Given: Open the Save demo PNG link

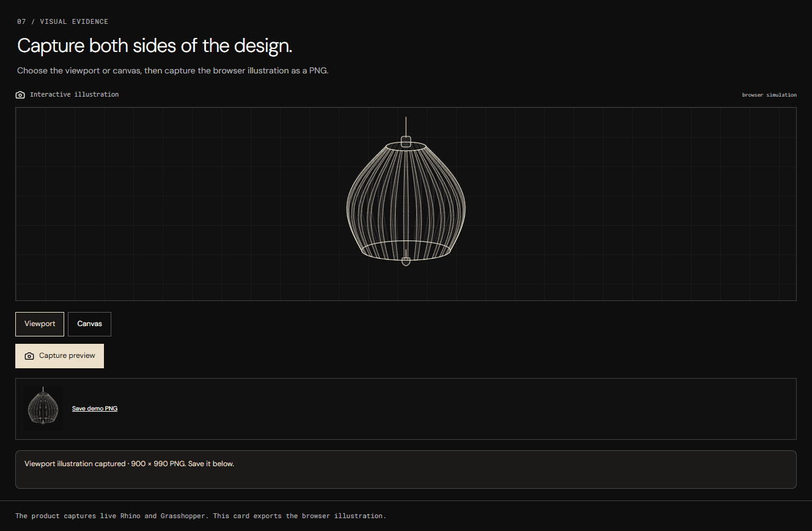Looking at the screenshot, I should pos(95,409).
